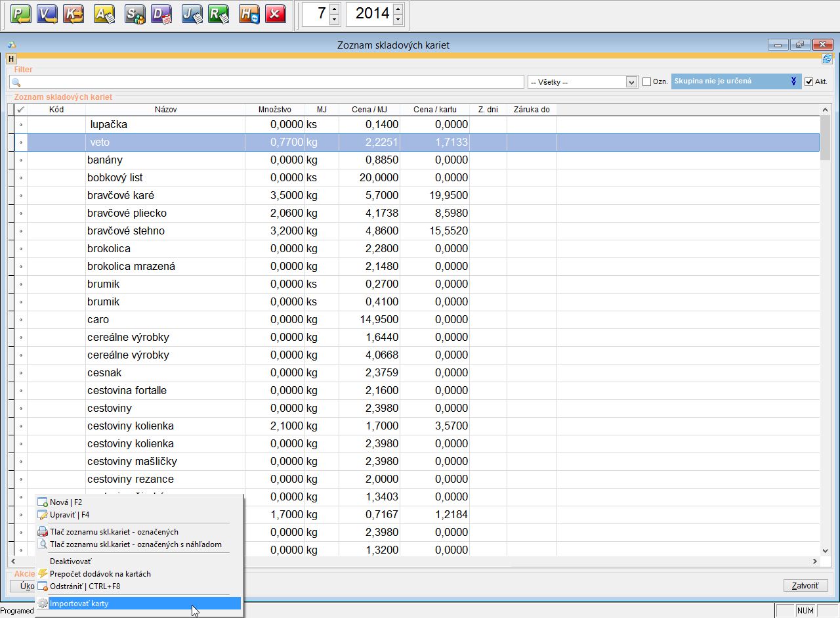Click the red X exit toolbar icon
840x618 pixels.
(276, 14)
